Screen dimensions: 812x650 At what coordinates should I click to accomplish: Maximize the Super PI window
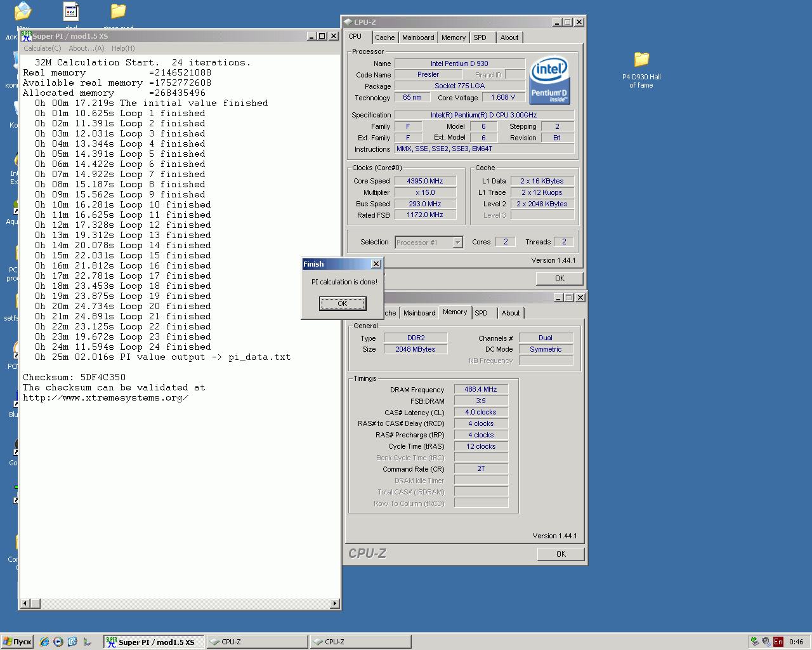coord(322,36)
